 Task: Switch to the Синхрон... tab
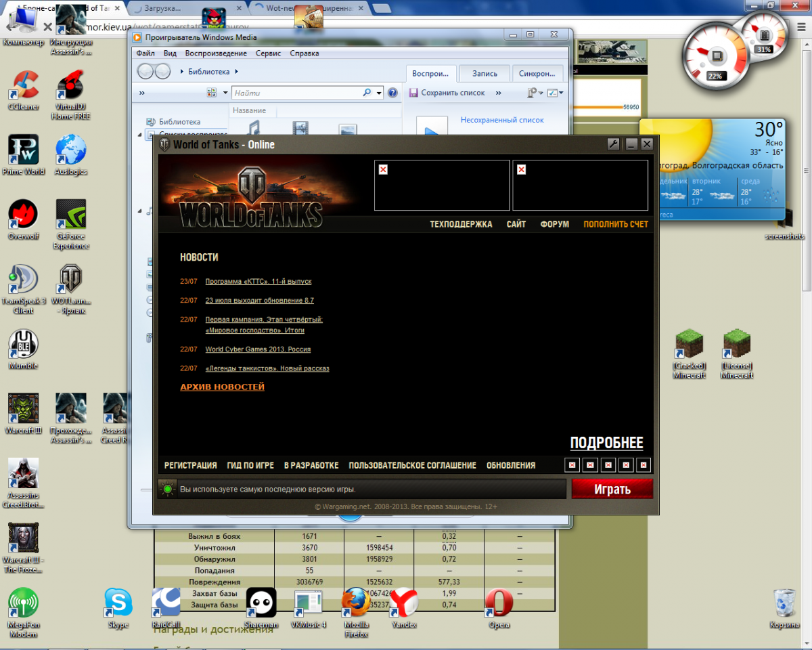point(537,74)
